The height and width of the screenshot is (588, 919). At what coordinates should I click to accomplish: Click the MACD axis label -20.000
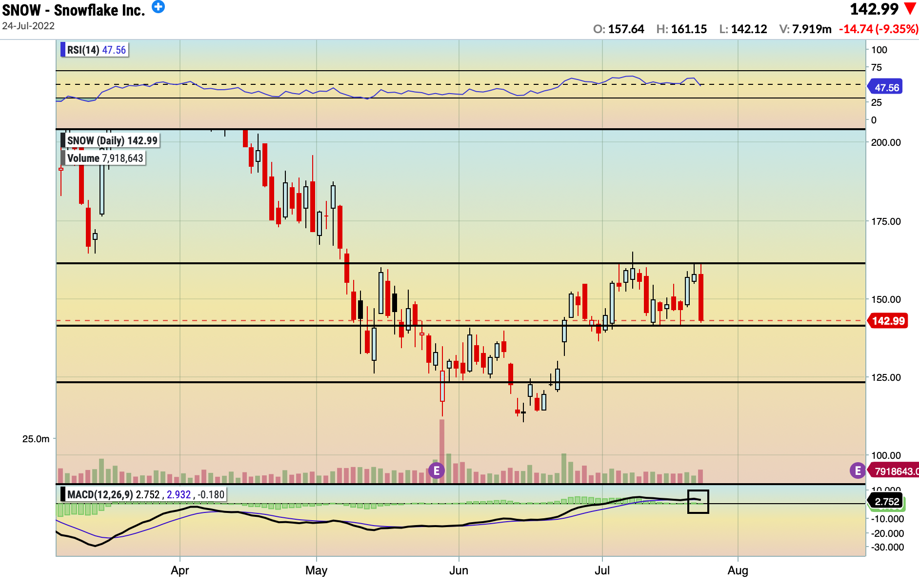click(x=888, y=533)
